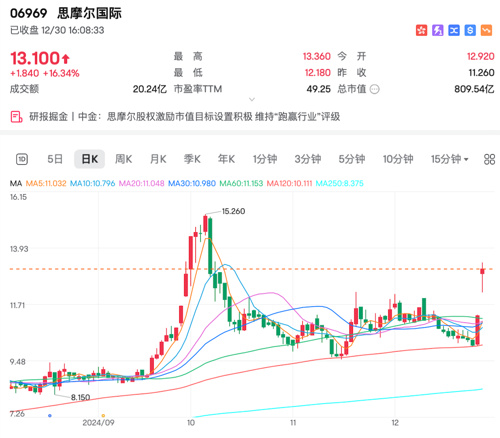Click the pink research report icon

pos(16,117)
